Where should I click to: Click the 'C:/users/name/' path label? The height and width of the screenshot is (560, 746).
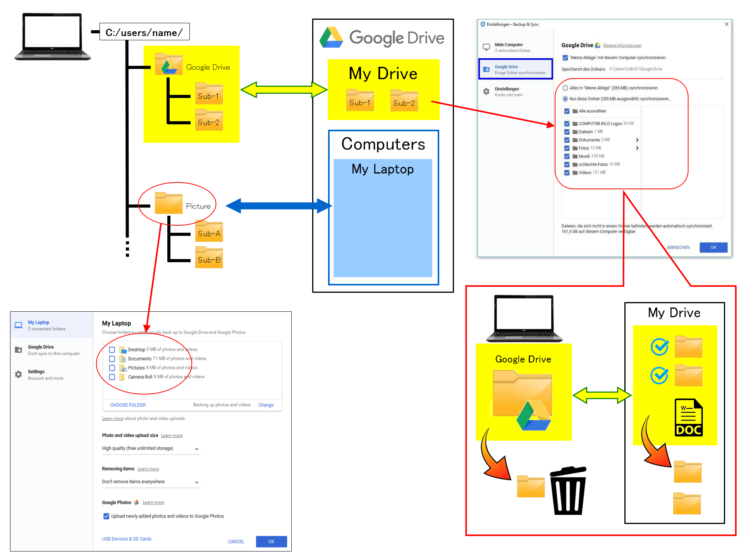click(x=144, y=33)
